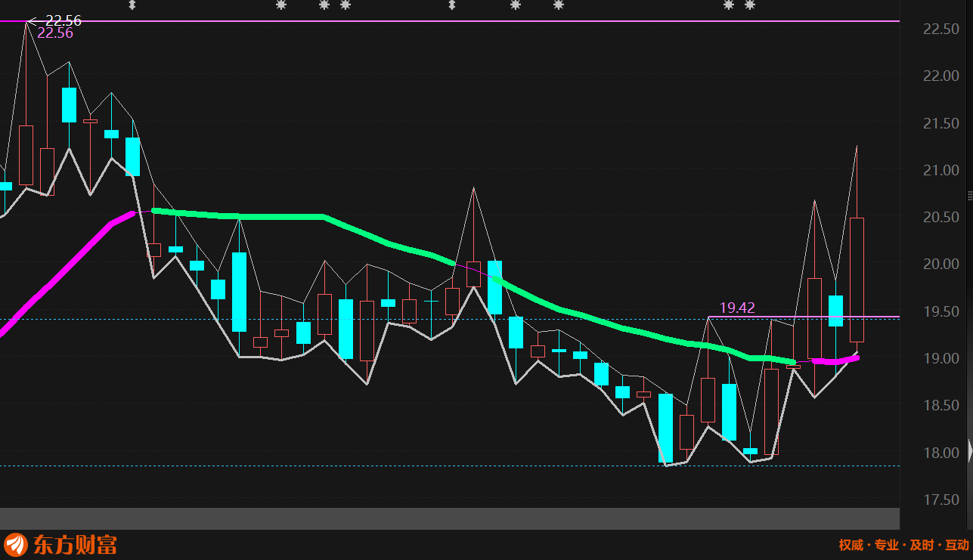Click the leftmost star-shaped event marker
The height and width of the screenshot is (560, 973).
(281, 5)
